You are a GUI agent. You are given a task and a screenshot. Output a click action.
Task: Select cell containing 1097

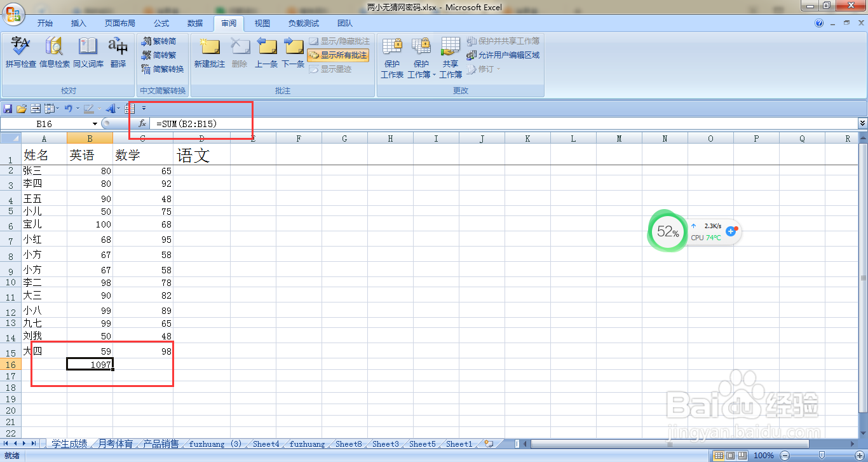pos(90,365)
